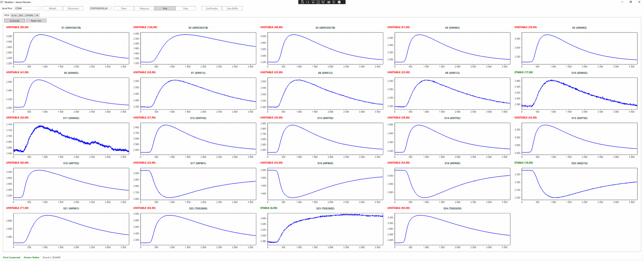
Task: Activate the select element cursor icon
Action: pyautogui.click(x=313, y=2)
